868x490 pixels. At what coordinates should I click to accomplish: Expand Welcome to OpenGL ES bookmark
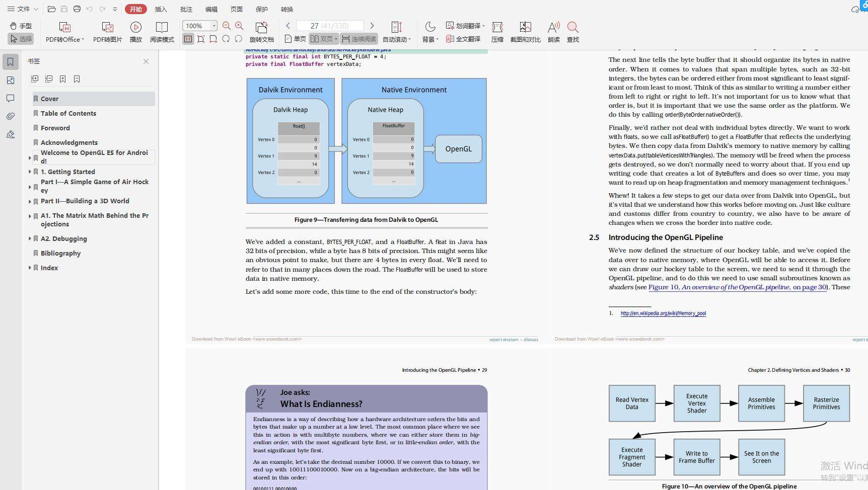[30, 157]
